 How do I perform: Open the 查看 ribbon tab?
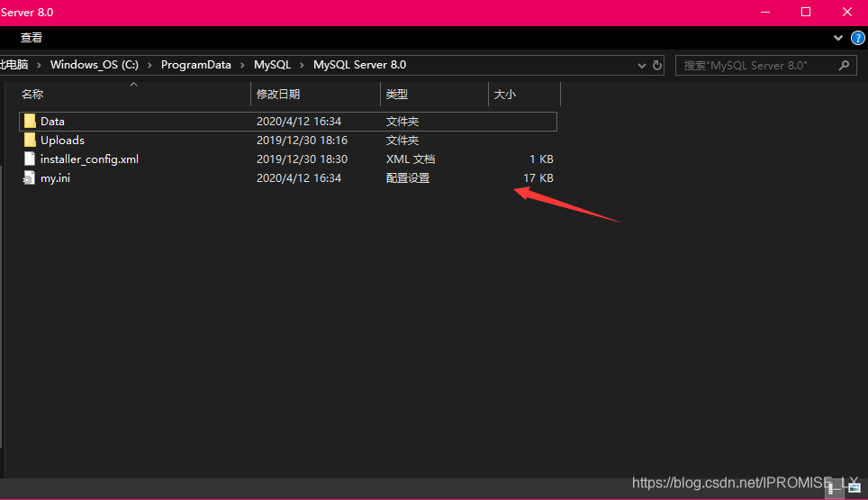coord(32,38)
